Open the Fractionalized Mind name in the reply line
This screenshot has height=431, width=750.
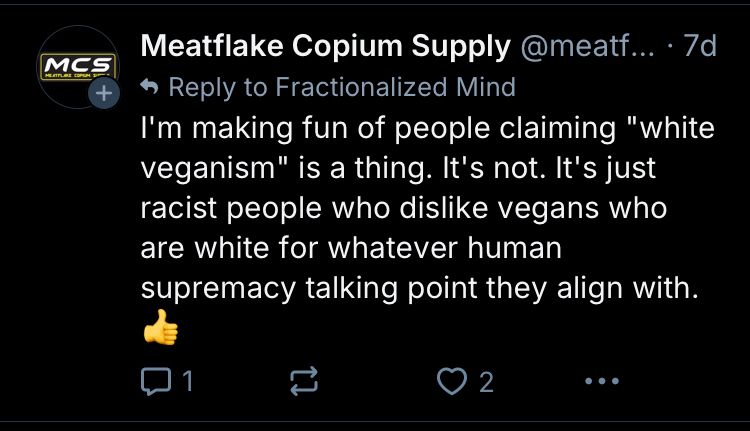[396, 87]
